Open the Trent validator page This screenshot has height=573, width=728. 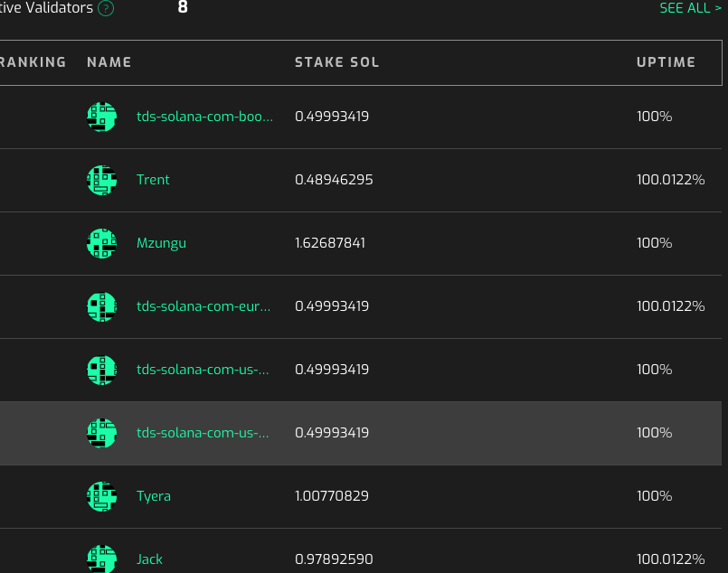pyautogui.click(x=153, y=180)
